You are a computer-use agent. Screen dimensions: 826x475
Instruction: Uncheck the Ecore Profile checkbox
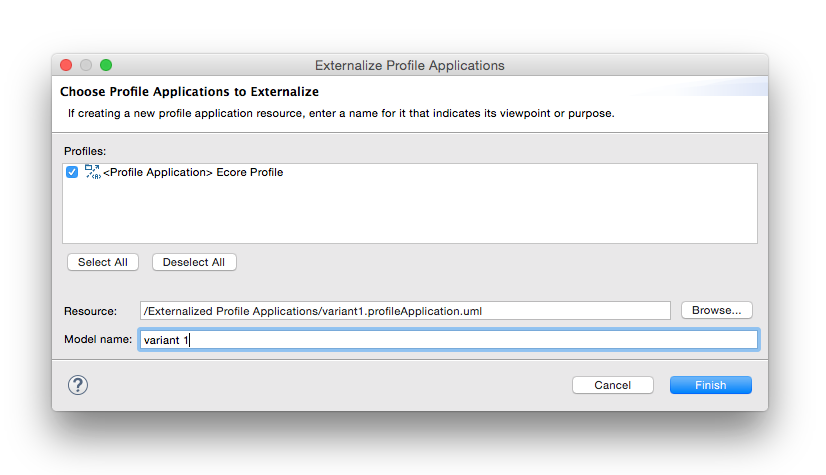[72, 172]
